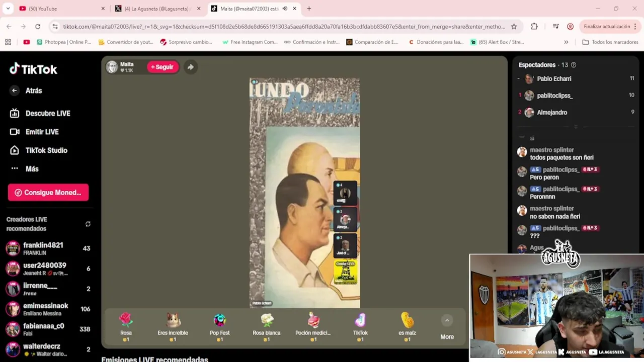Go back in browser history
This screenshot has height=362, width=644.
coord(9,27)
